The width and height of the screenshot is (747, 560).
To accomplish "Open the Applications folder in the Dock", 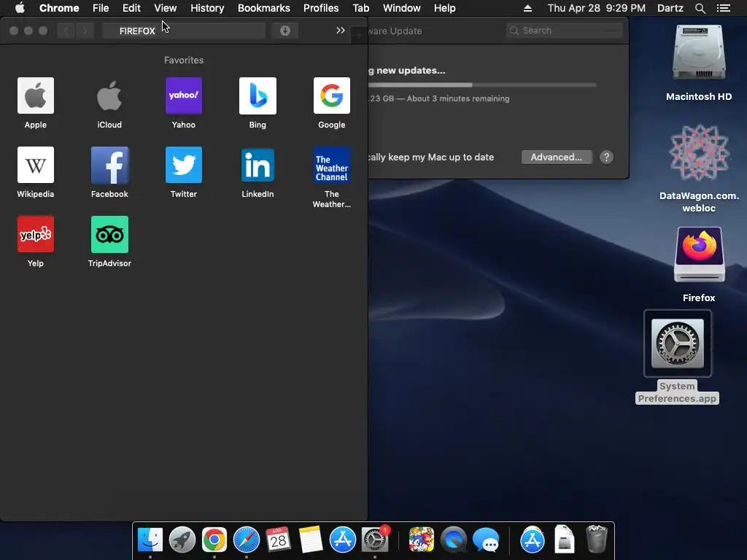I will click(x=532, y=540).
